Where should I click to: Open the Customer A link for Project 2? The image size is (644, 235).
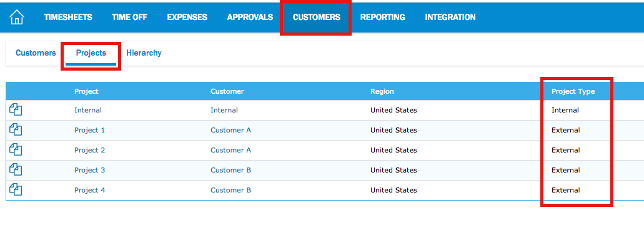click(231, 151)
